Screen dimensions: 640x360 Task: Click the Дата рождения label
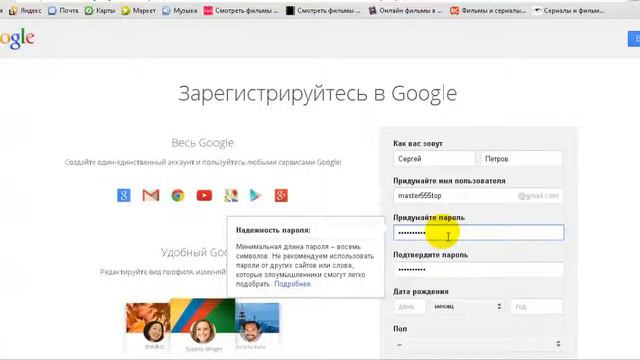421,291
